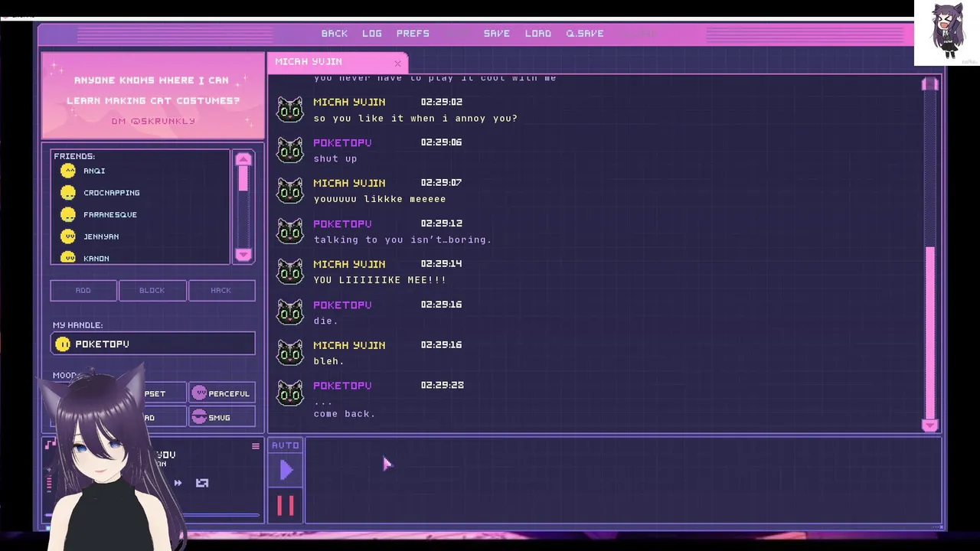The height and width of the screenshot is (551, 980).
Task: Click the yellow face icon in My Handle box
Action: [x=63, y=344]
